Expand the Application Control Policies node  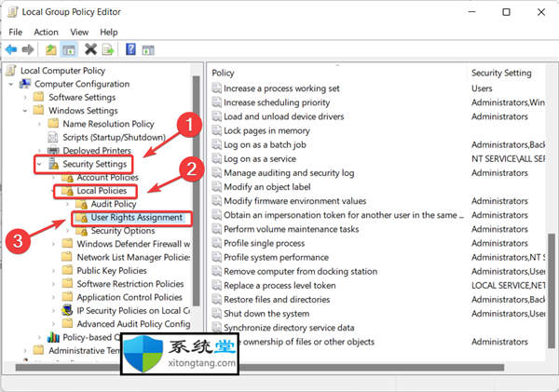coord(53,297)
